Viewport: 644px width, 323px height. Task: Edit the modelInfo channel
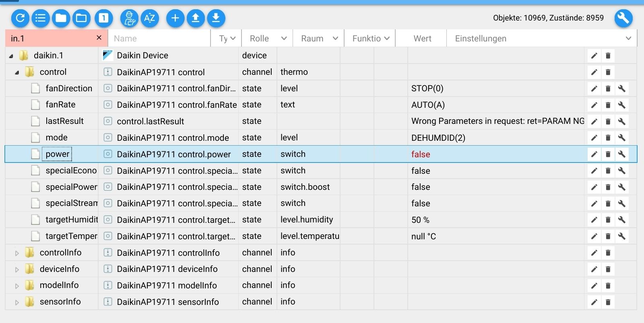coord(594,286)
